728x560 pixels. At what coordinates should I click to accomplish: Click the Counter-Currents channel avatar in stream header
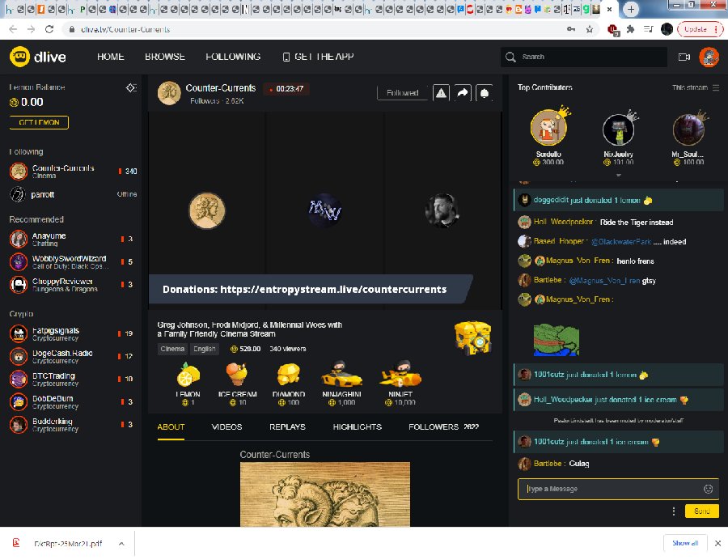pos(169,93)
